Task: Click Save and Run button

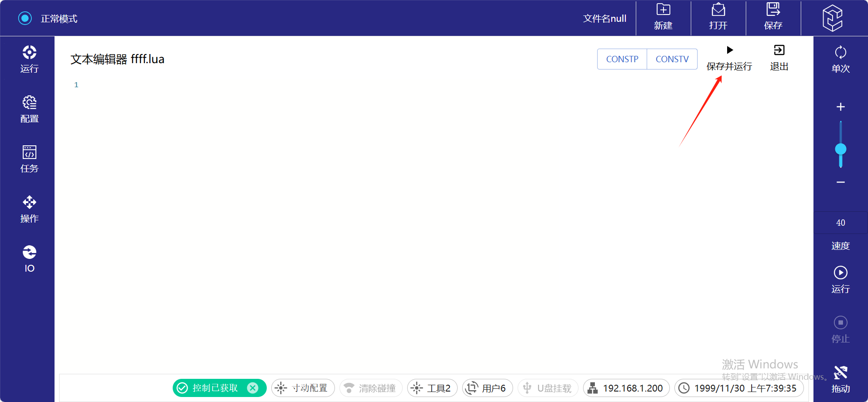Action: 729,57
